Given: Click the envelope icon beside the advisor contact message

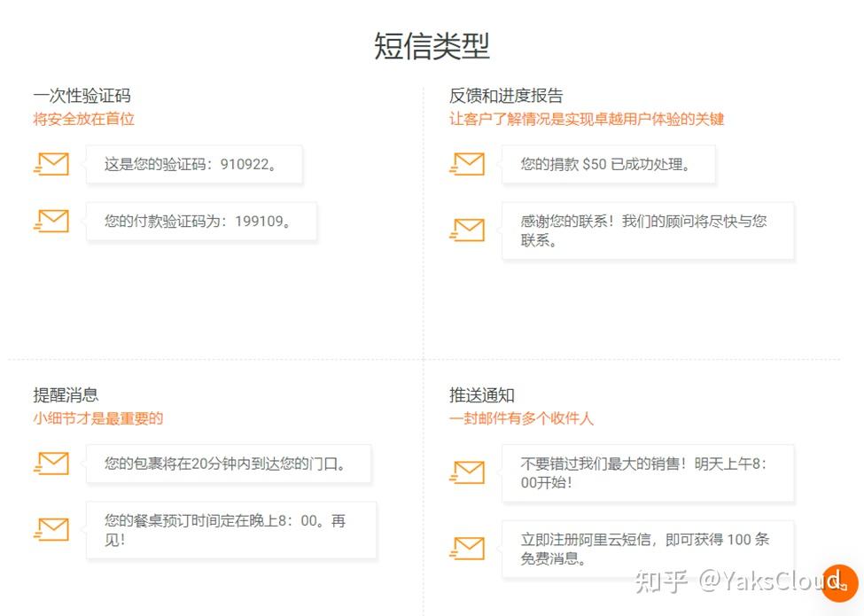Looking at the screenshot, I should [x=467, y=230].
